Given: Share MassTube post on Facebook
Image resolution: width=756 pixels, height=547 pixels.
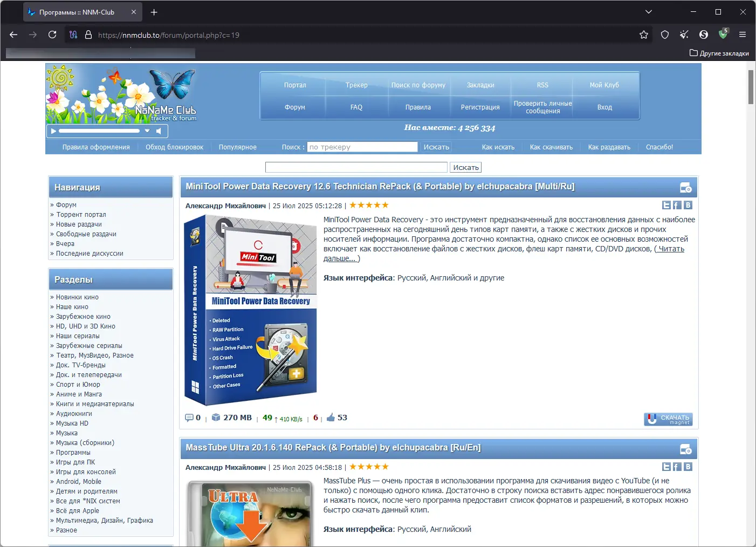Looking at the screenshot, I should pos(677,467).
